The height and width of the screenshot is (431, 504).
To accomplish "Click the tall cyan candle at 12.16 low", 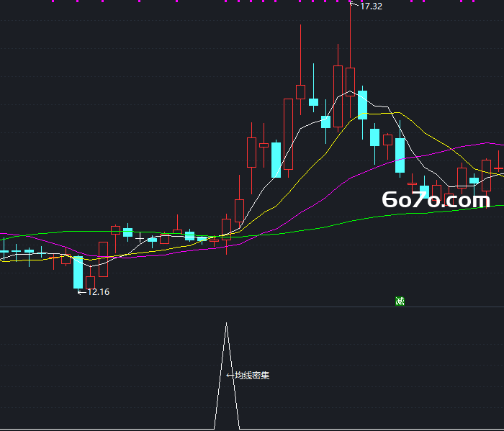I will 78,273.
